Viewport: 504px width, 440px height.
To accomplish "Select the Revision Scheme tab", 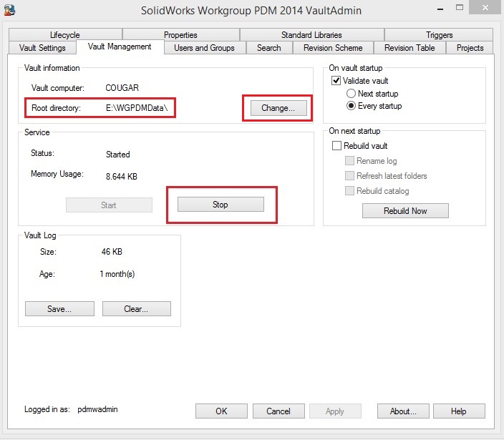I will [x=333, y=48].
